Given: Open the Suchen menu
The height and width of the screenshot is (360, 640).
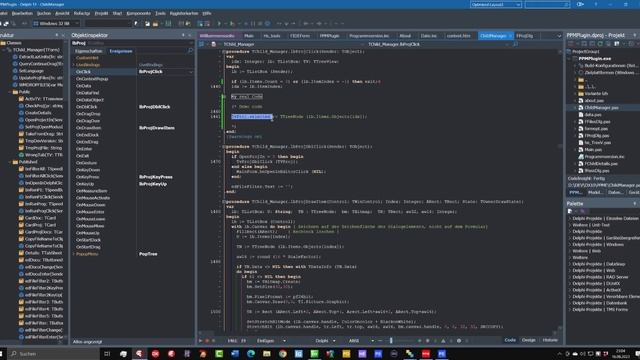Looking at the screenshot, I should (x=44, y=13).
